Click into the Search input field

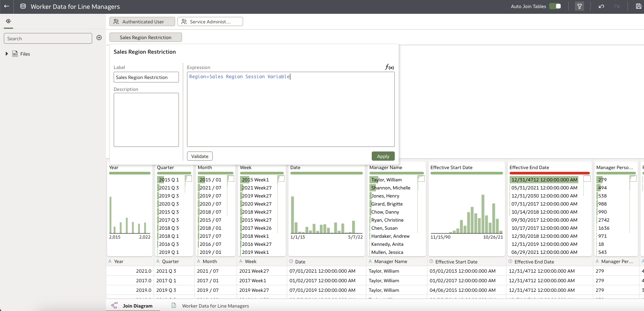pyautogui.click(x=48, y=39)
